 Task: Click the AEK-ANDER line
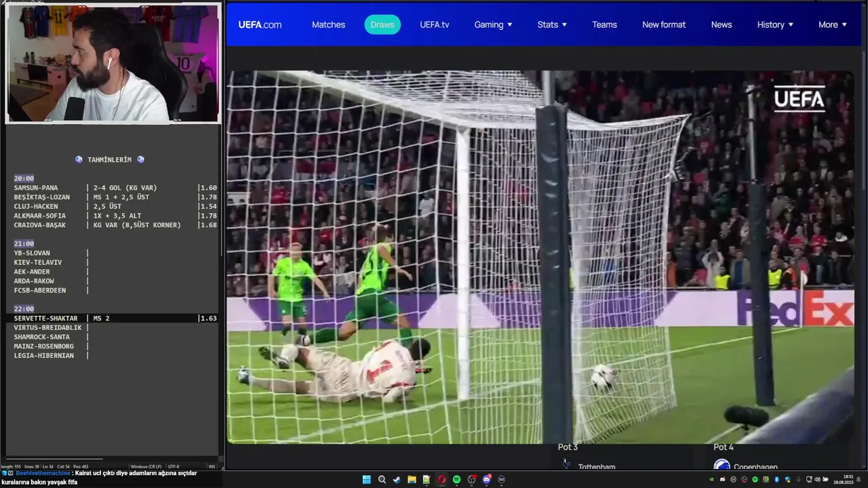click(x=52, y=272)
